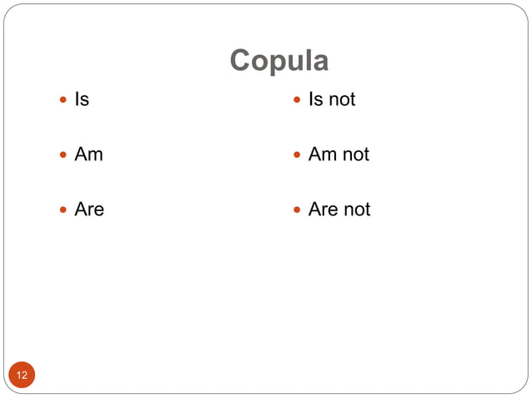Click the word "Is" in "Is not"
The image size is (532, 399).
click(x=316, y=99)
